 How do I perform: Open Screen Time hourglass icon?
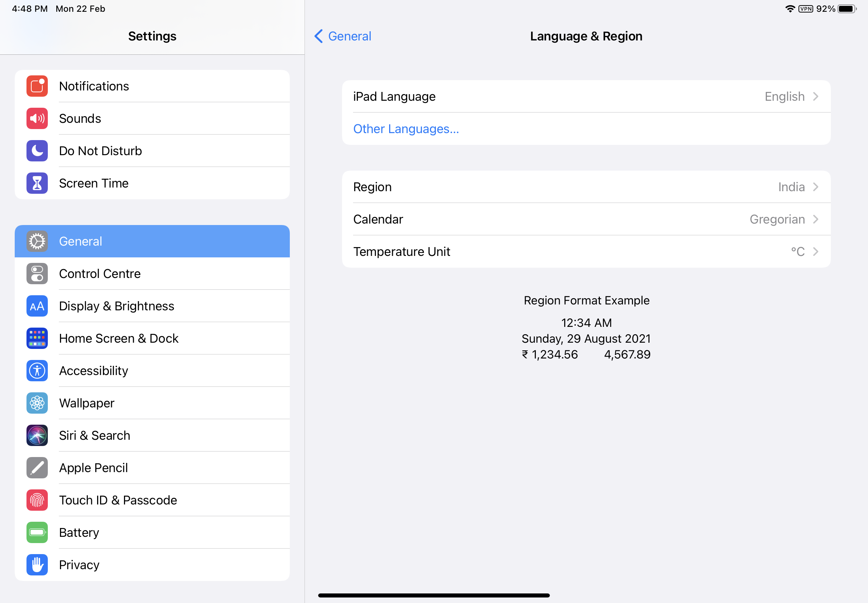(x=37, y=183)
